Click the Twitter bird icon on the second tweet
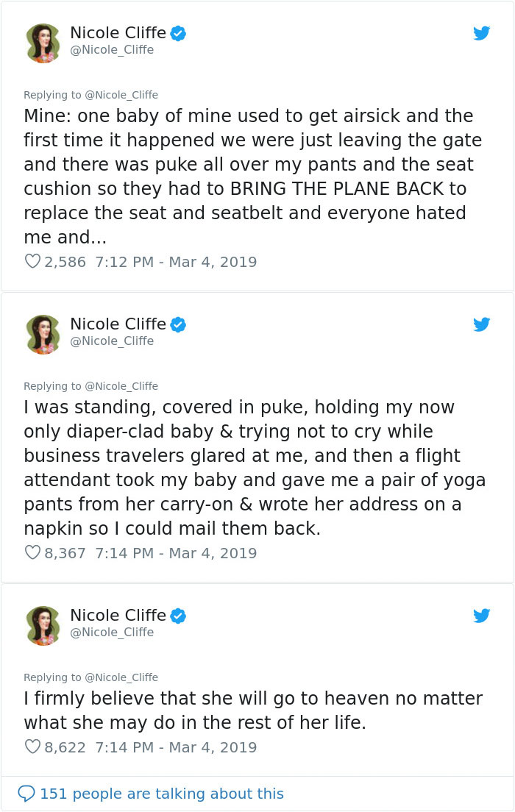 pyautogui.click(x=482, y=324)
